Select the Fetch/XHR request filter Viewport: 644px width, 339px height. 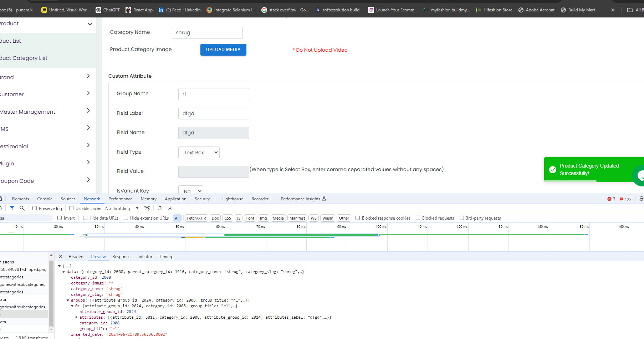[x=196, y=218]
